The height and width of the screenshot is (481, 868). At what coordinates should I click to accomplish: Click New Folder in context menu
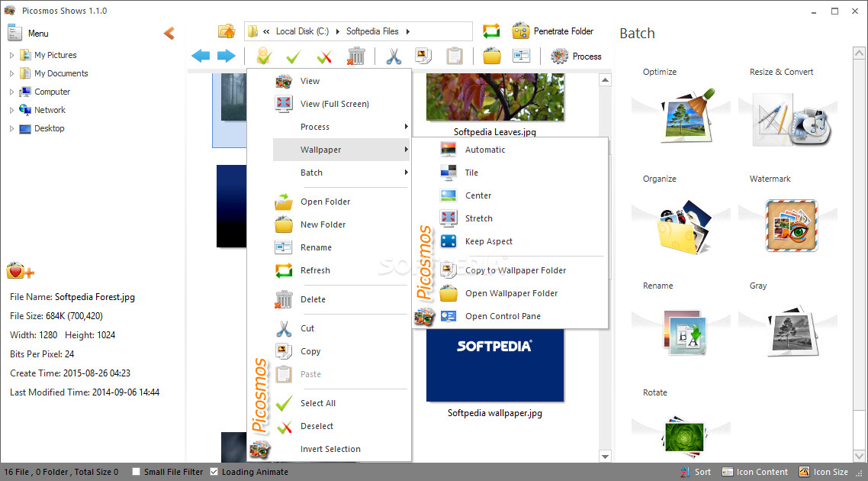pyautogui.click(x=342, y=224)
